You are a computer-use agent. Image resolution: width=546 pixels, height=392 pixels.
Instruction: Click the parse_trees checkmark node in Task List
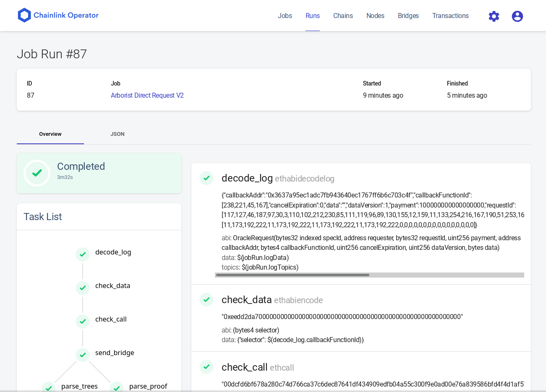coord(49,387)
